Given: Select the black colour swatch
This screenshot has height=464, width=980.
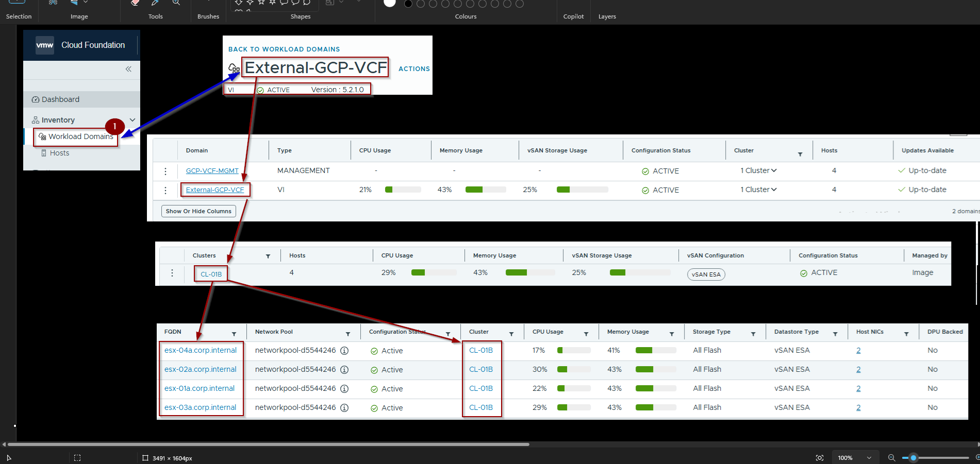Looking at the screenshot, I should [408, 4].
